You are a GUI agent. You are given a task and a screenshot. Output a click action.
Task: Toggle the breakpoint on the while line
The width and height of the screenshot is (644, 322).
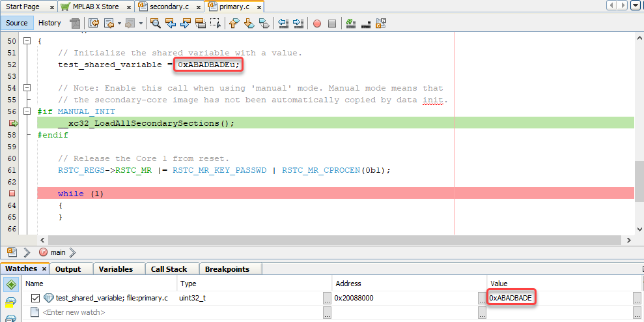tap(12, 194)
